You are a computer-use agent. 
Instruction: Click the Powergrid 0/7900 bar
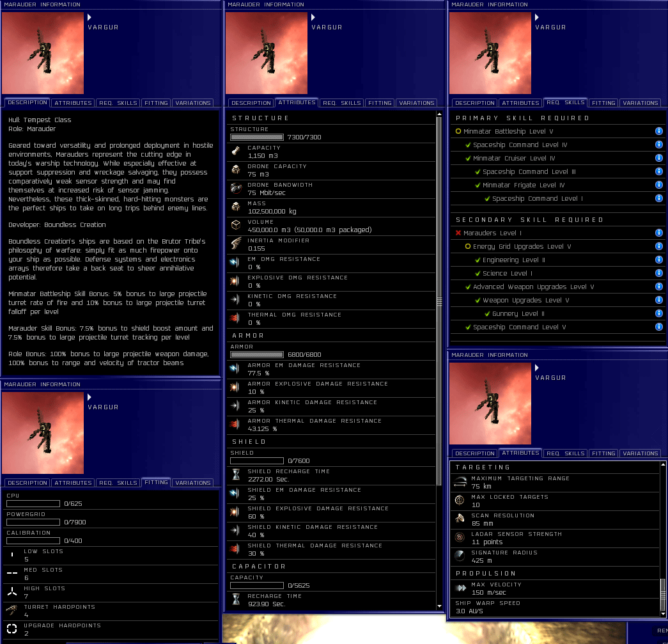click(x=33, y=522)
